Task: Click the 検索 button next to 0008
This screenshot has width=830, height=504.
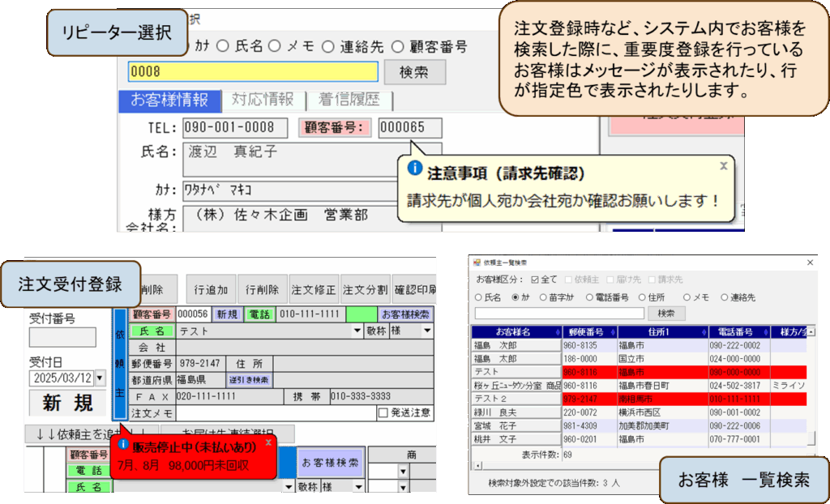Action: (414, 72)
